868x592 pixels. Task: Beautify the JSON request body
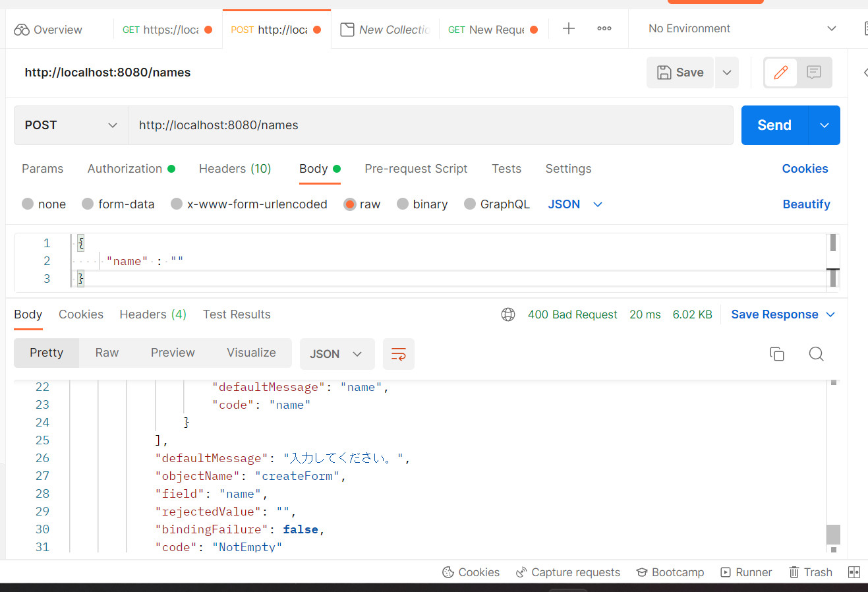pyautogui.click(x=806, y=204)
